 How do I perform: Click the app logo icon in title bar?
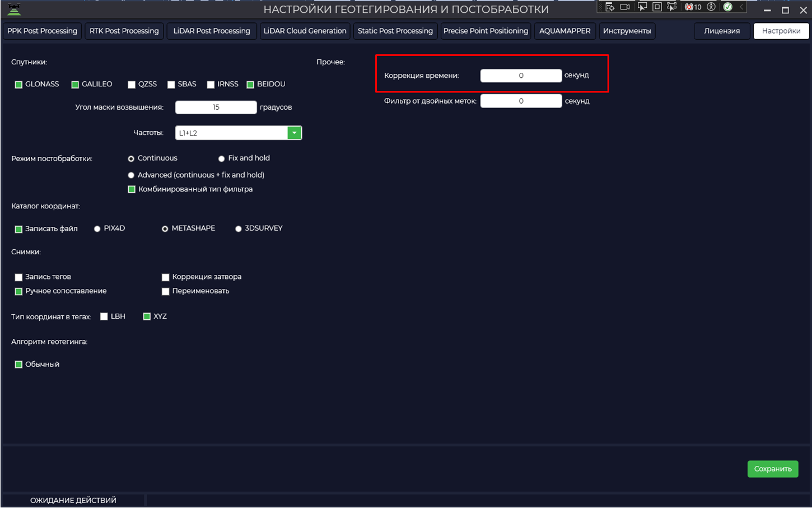pyautogui.click(x=14, y=9)
